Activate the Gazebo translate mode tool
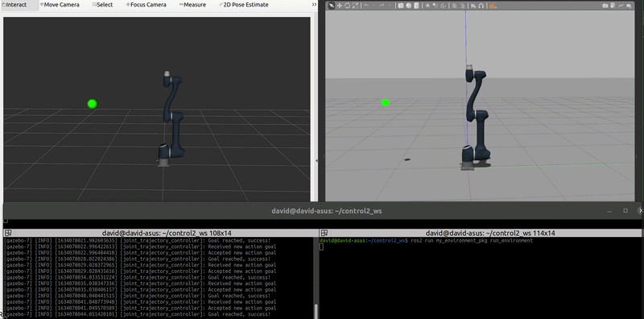Screen dimensions: 644x319 pyautogui.click(x=340, y=6)
